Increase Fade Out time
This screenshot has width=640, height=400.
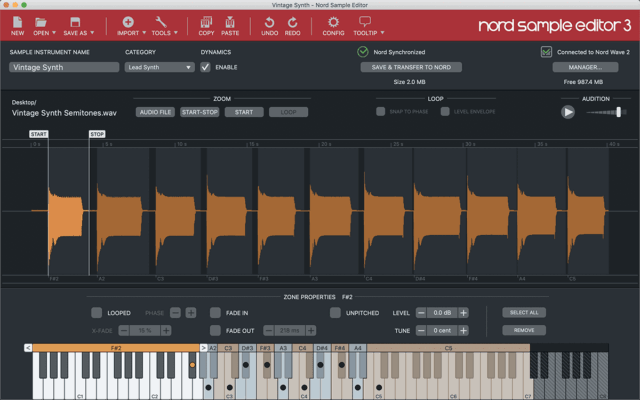(x=311, y=331)
